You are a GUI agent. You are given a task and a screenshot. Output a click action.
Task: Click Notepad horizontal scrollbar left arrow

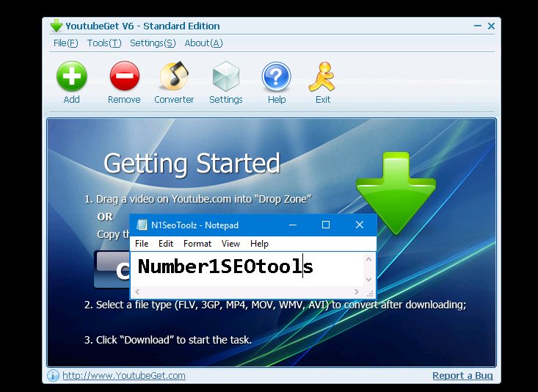[137, 291]
